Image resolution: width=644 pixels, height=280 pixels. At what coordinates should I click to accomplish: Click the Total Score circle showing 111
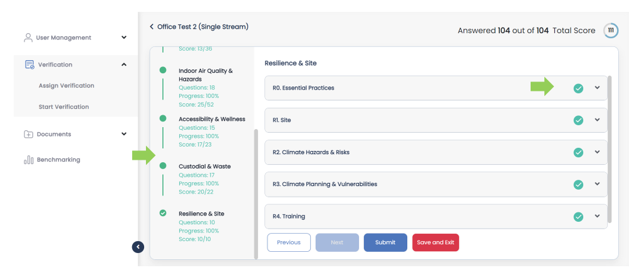(611, 31)
